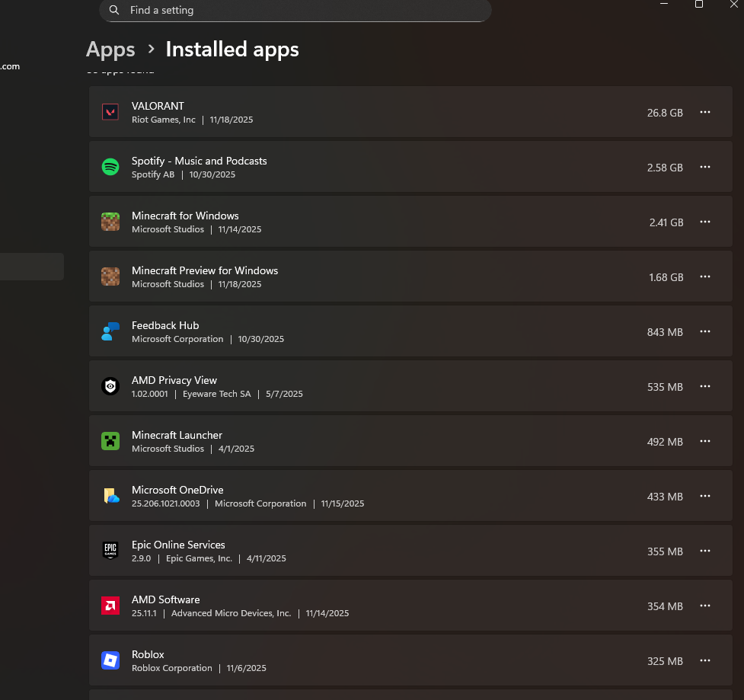
Task: Open more options for Spotify
Action: 705,167
